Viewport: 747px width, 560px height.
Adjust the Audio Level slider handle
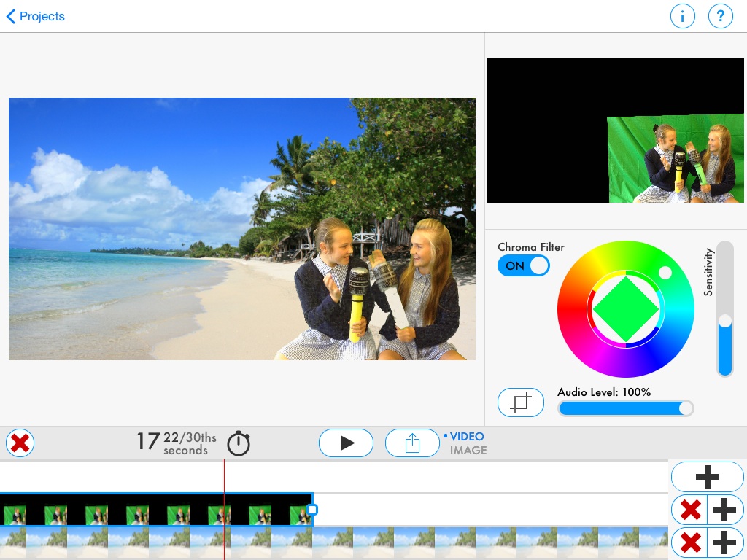684,408
